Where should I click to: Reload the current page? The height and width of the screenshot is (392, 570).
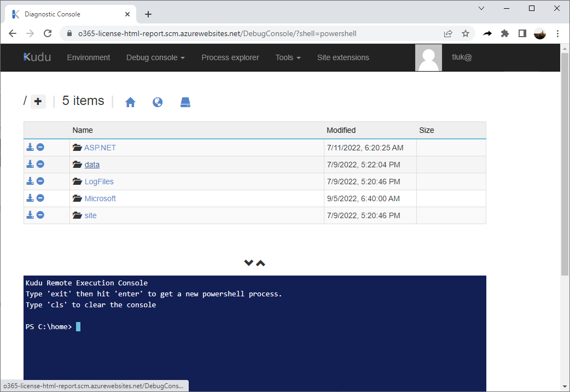[x=48, y=33]
